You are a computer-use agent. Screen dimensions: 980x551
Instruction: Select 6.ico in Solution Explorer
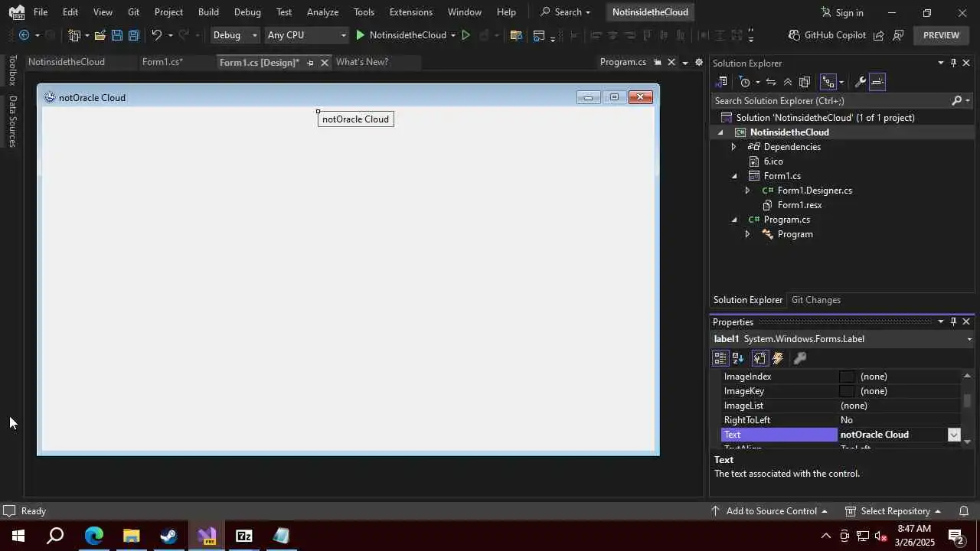(773, 161)
